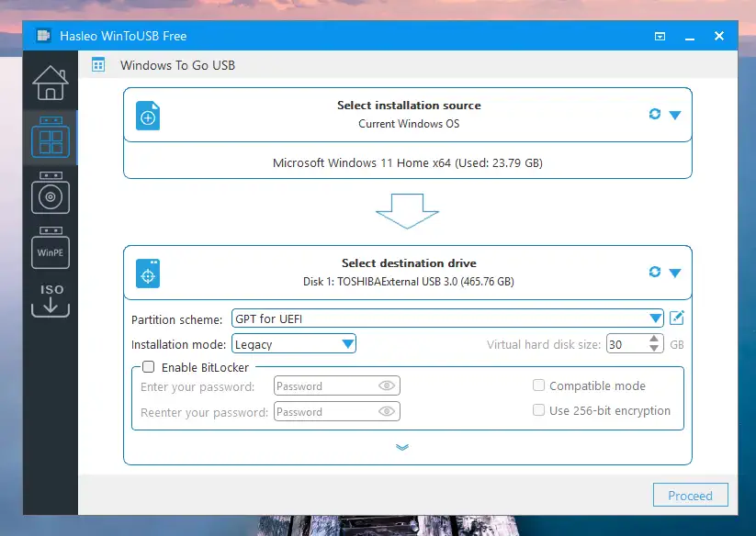This screenshot has height=536, width=756.
Task: Decrease virtual hard disk size
Action: 654,348
